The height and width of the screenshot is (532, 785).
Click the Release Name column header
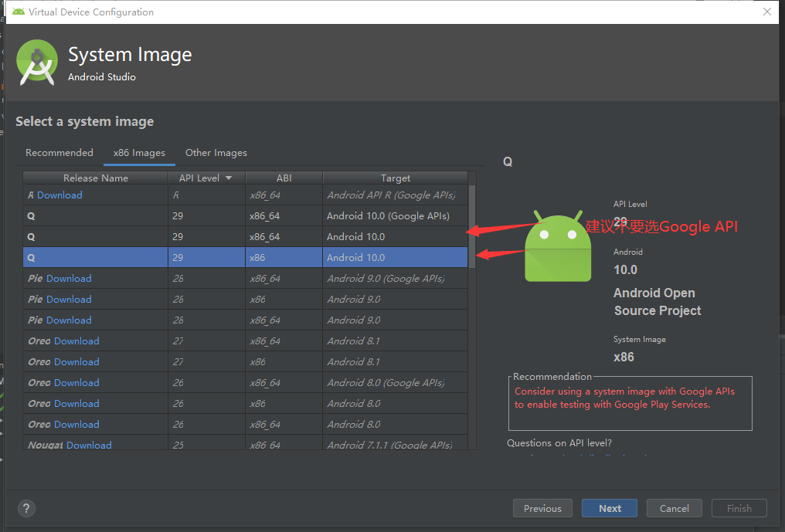(96, 178)
